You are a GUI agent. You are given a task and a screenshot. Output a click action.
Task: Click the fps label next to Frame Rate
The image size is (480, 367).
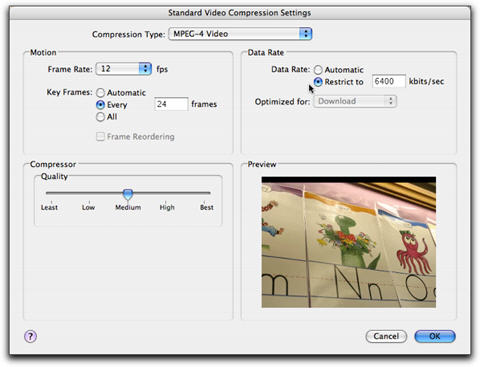[x=162, y=69]
